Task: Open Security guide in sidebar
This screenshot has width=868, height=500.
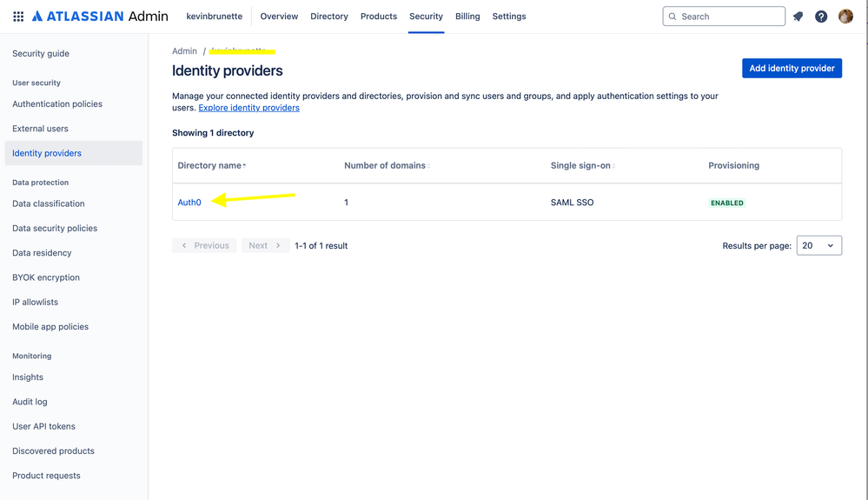Action: [41, 54]
